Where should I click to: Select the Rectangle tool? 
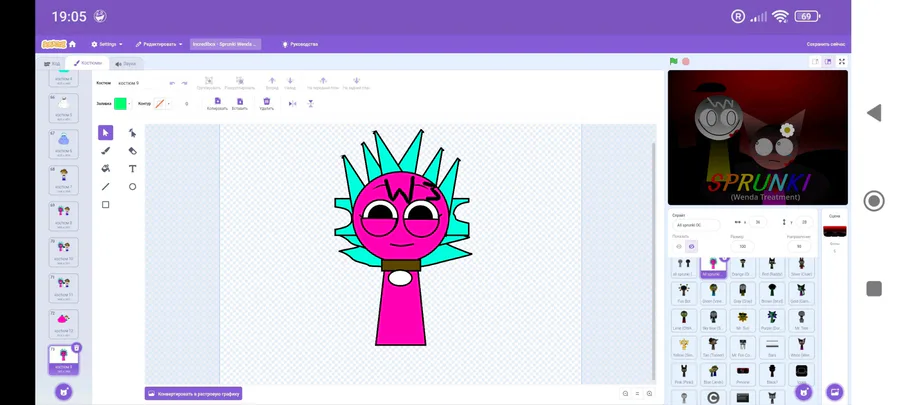click(x=105, y=204)
